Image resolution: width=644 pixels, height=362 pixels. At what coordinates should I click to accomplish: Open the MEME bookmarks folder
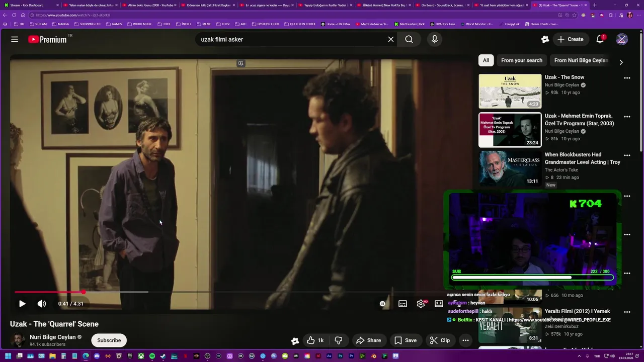(x=204, y=24)
